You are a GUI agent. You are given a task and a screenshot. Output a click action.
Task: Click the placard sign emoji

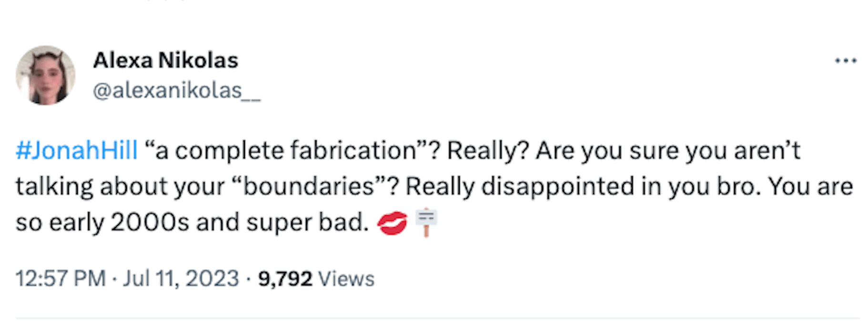click(426, 222)
